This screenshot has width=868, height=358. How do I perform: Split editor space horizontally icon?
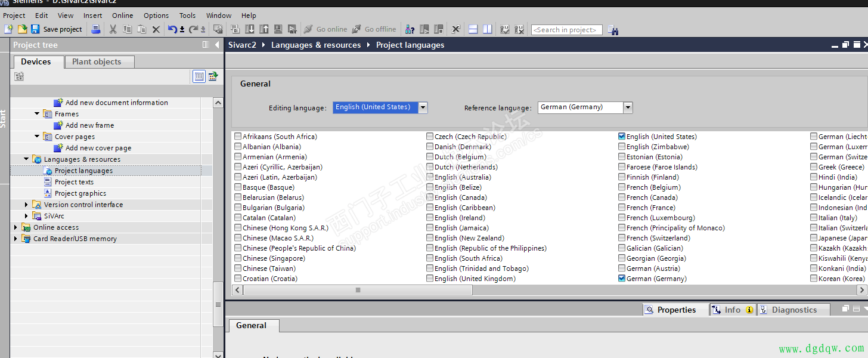click(x=473, y=29)
